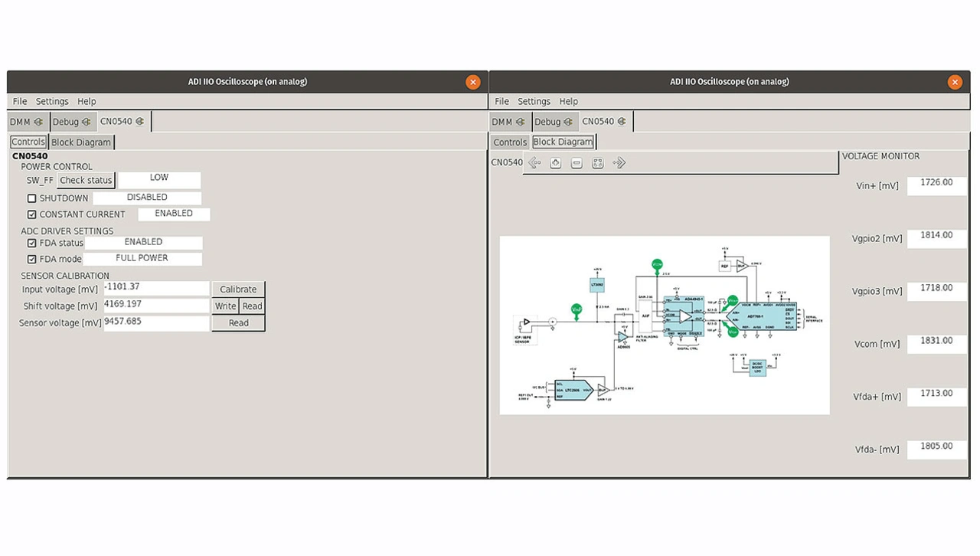Detach the Debug tab in the right window
This screenshot has width=980, height=556.
tap(569, 122)
